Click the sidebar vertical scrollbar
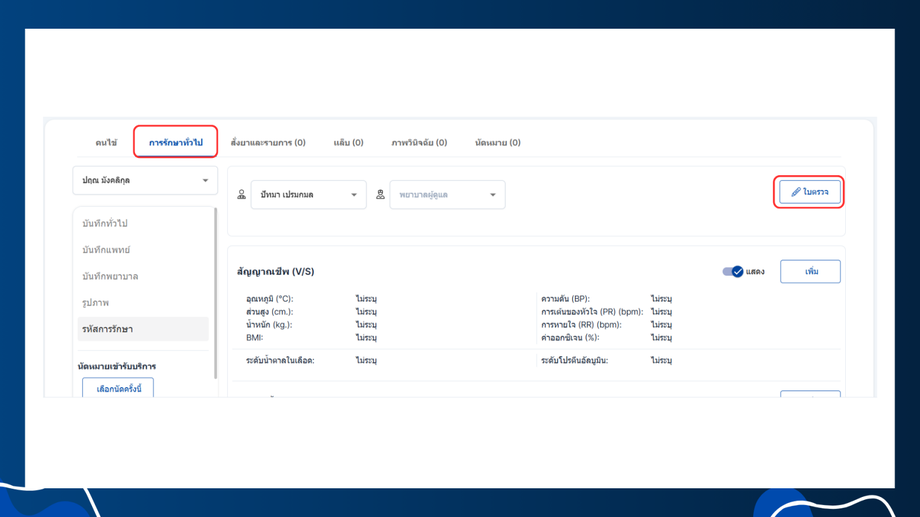The image size is (920, 517). click(215, 293)
